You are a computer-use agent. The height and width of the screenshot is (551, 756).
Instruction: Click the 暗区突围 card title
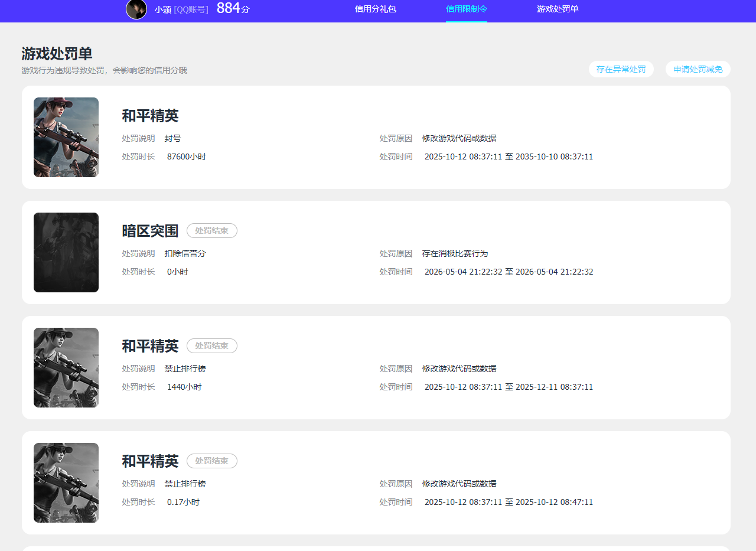150,231
